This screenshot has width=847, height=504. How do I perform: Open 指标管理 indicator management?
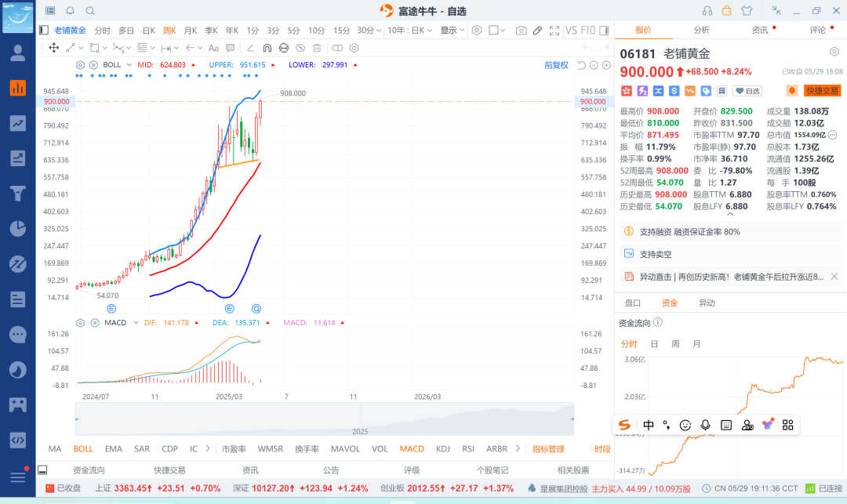click(x=548, y=449)
